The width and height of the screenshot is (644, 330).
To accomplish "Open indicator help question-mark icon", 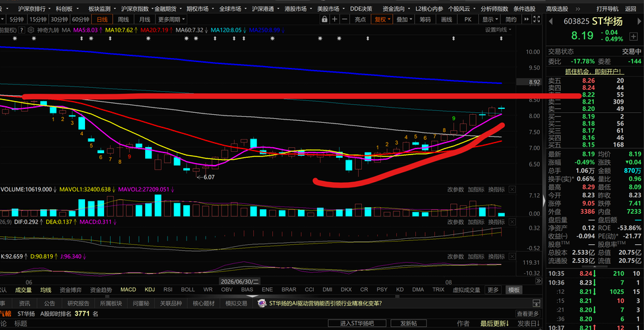I will [x=21, y=30].
